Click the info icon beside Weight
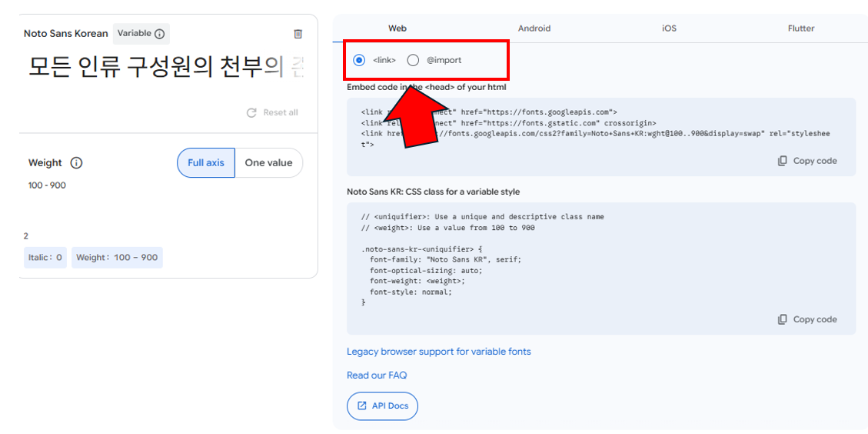The image size is (868, 434). click(76, 163)
